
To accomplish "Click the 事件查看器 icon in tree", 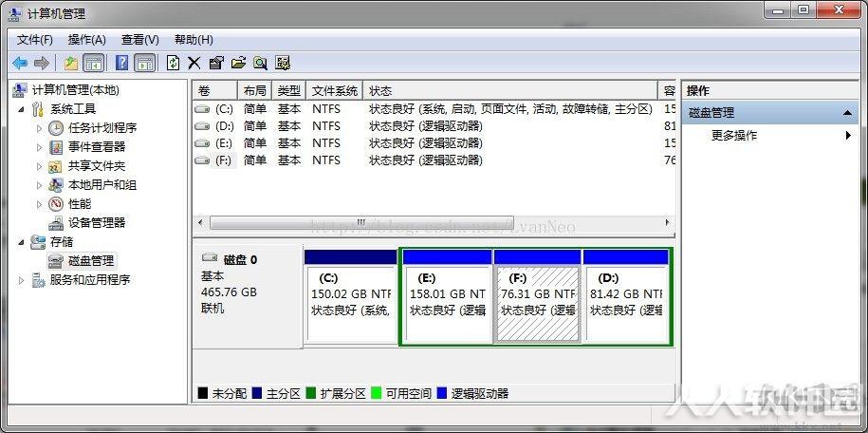I will 56,147.
